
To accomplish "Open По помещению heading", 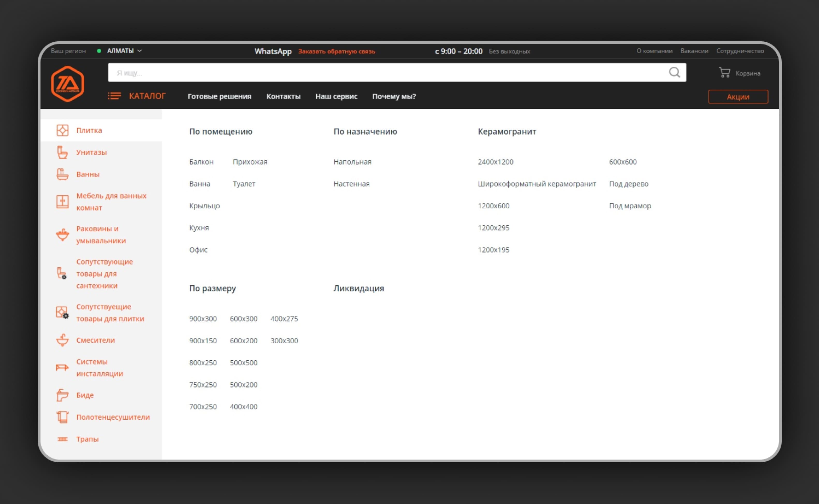I will coord(221,131).
